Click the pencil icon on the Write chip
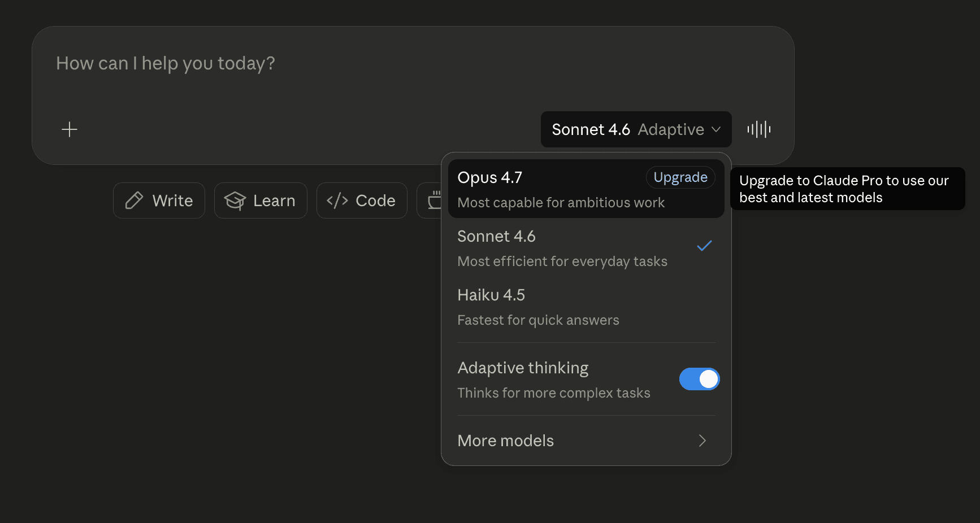Screen dimensions: 980x523 tap(134, 201)
